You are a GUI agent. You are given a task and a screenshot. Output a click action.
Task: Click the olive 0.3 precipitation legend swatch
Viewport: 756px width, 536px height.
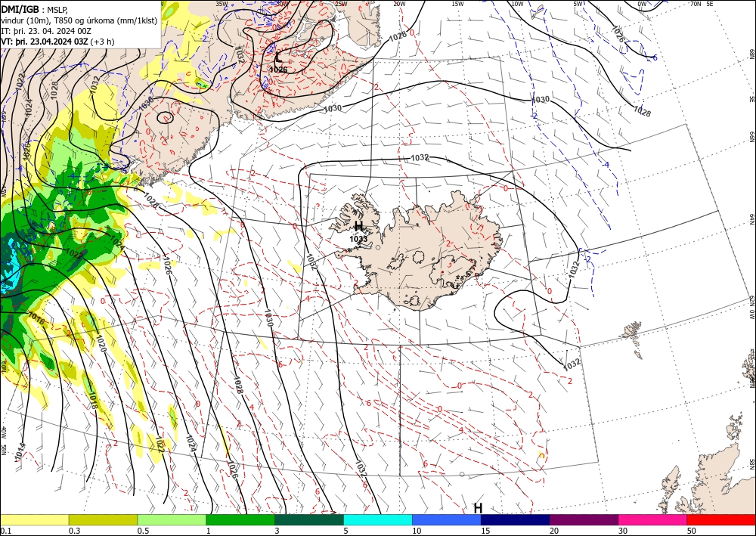(x=103, y=519)
